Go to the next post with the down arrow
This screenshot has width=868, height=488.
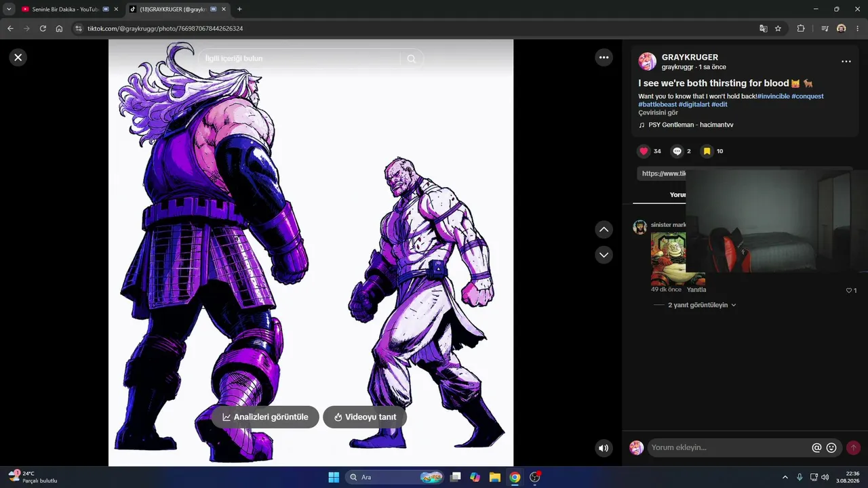coord(604,255)
